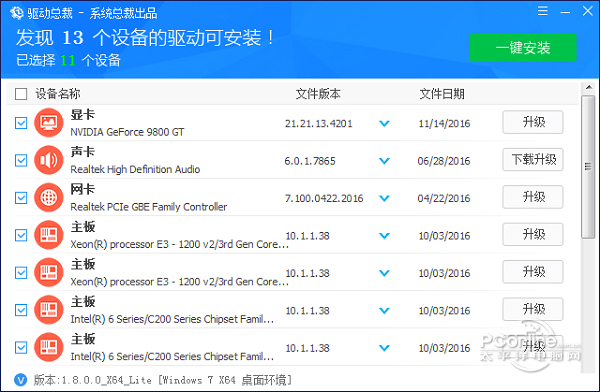Screen dimensions: 600x392
Task: Click the date 04/22/2016
Action: point(444,198)
